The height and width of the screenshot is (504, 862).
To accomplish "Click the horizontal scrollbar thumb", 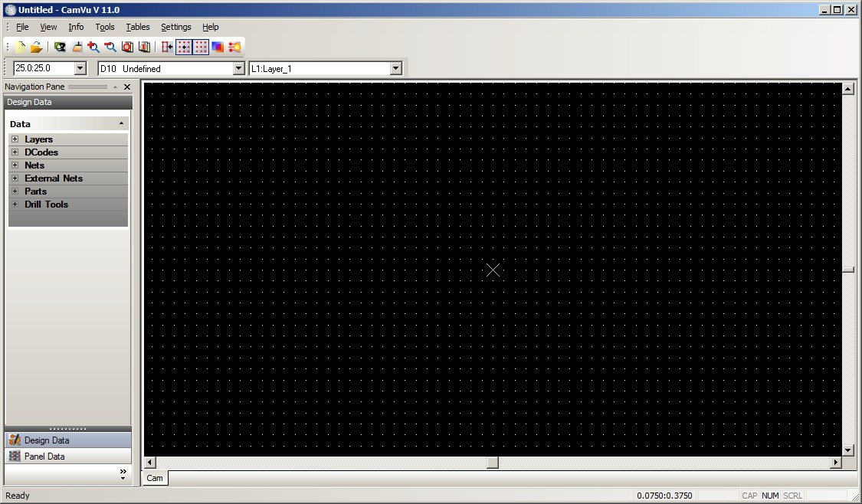I will pyautogui.click(x=493, y=462).
